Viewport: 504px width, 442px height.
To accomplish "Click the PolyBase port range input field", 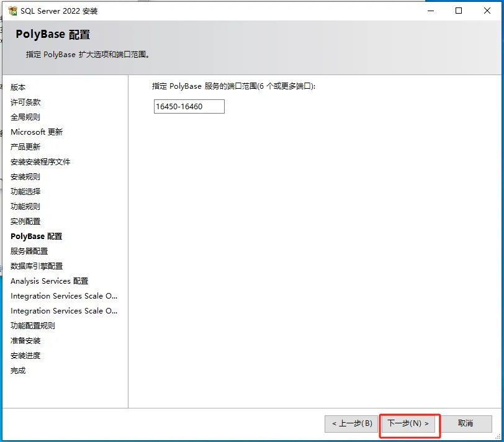I will (x=189, y=106).
